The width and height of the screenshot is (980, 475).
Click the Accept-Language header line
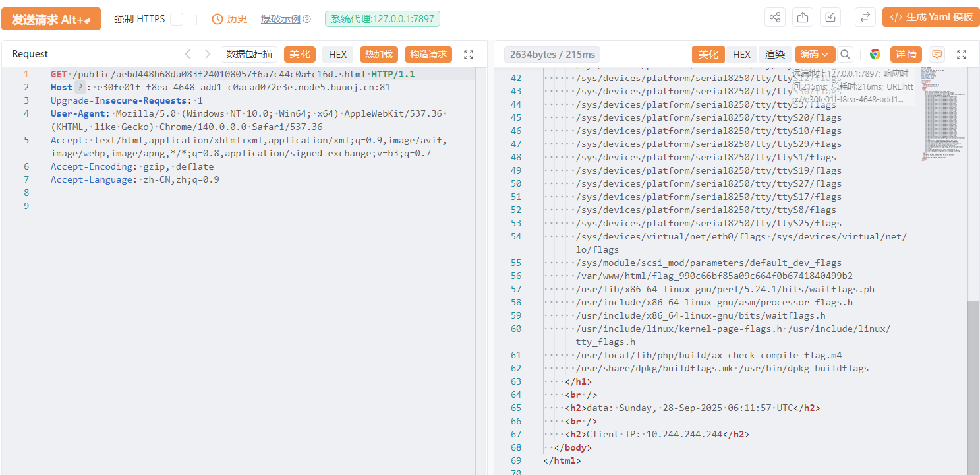[135, 179]
